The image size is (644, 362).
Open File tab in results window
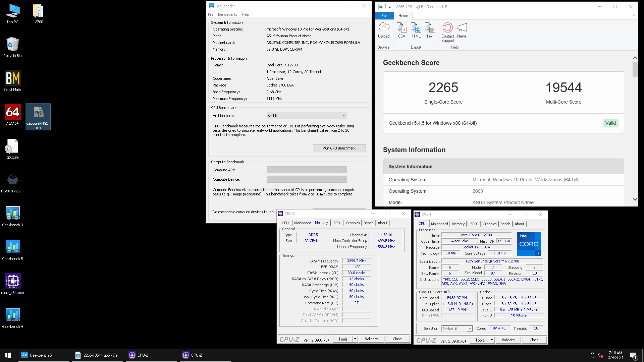pyautogui.click(x=384, y=16)
